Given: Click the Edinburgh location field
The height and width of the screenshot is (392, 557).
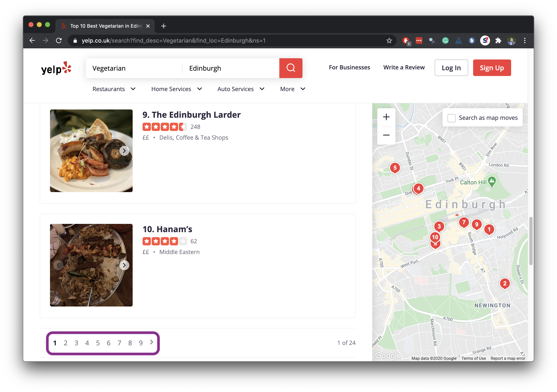Looking at the screenshot, I should tap(231, 68).
